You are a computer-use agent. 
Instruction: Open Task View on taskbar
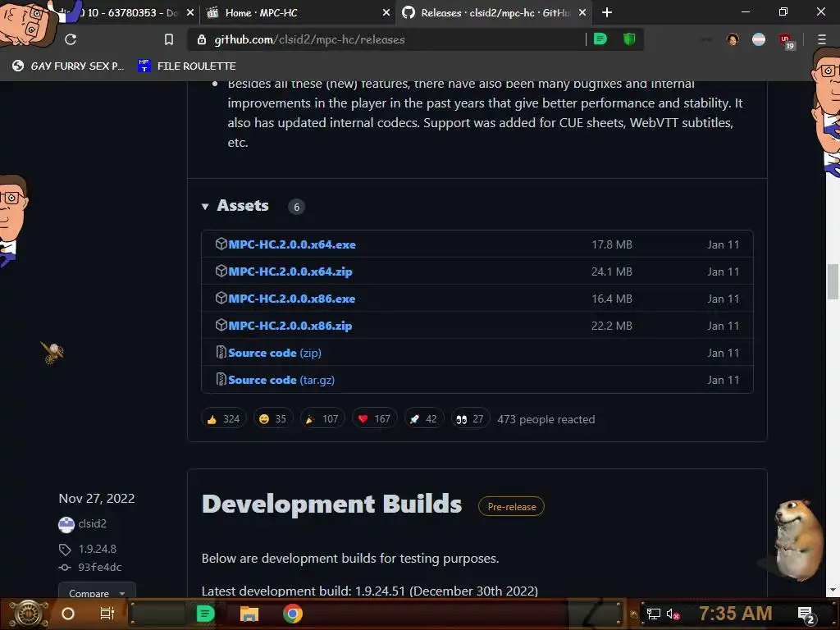107,614
